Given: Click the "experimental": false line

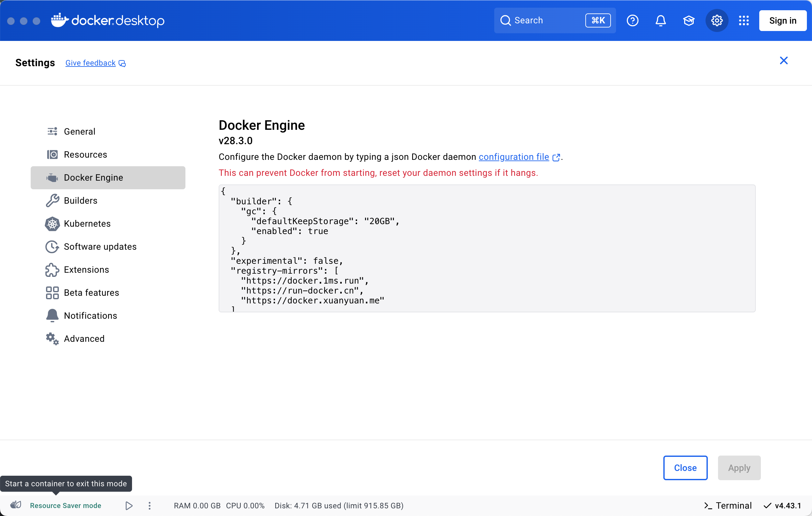Looking at the screenshot, I should click(x=287, y=261).
